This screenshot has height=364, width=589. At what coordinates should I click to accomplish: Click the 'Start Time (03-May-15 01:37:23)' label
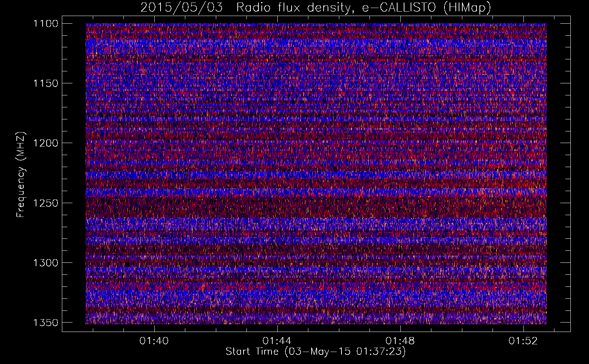[x=316, y=352]
